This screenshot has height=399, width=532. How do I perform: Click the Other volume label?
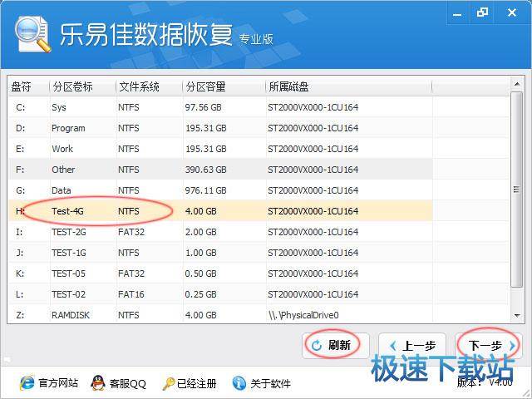63,170
